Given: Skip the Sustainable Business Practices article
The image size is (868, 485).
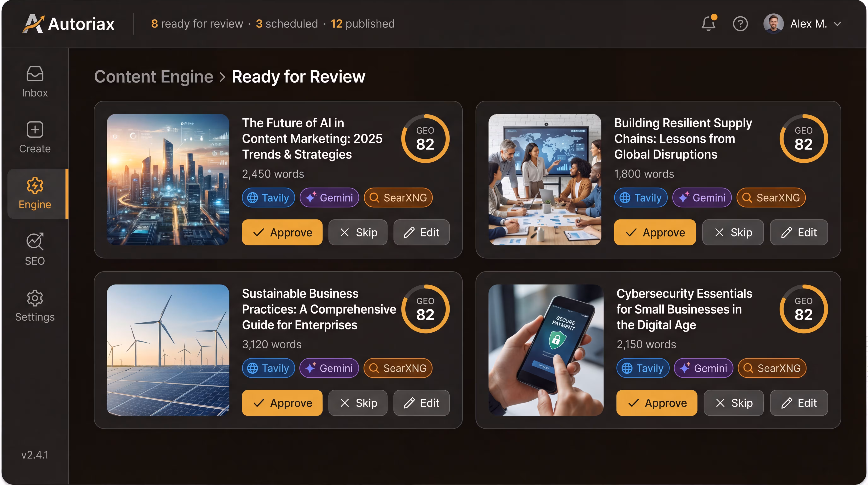Looking at the screenshot, I should click(x=358, y=403).
